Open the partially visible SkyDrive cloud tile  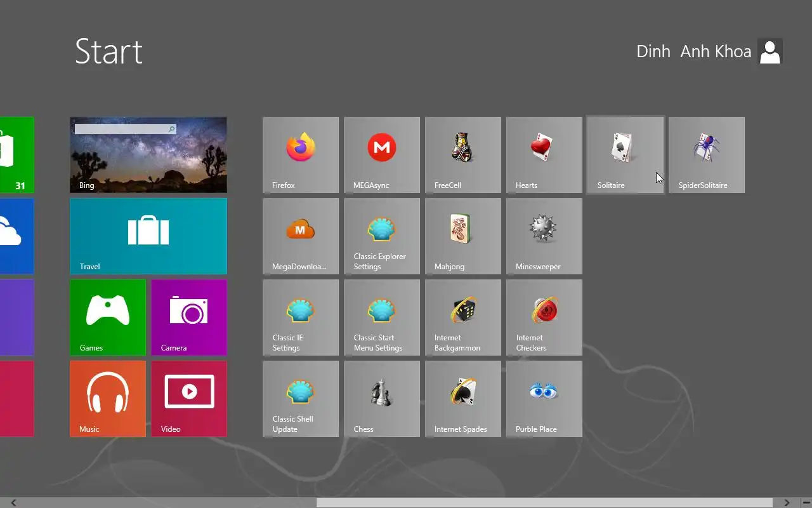17,236
